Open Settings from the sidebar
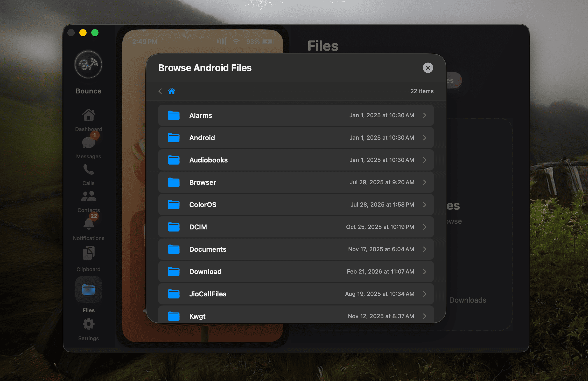The width and height of the screenshot is (588, 381). click(88, 324)
